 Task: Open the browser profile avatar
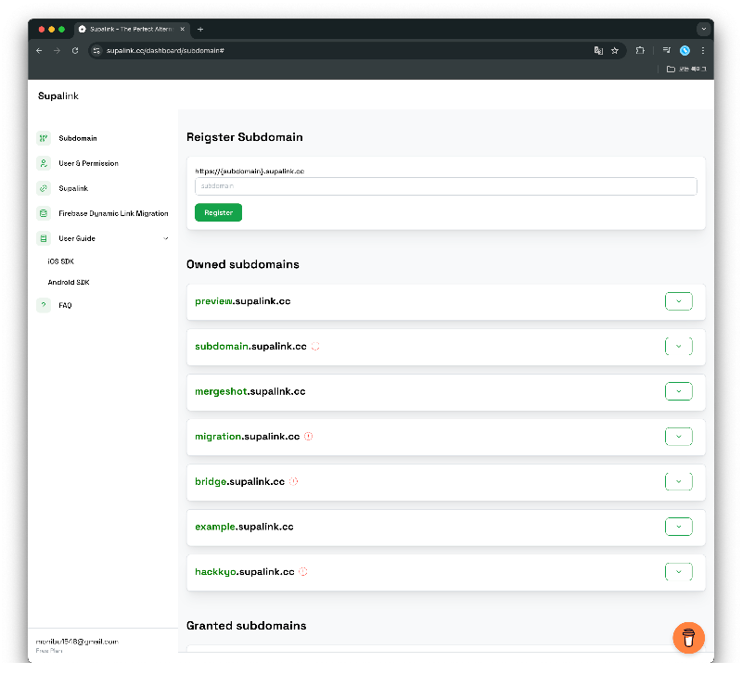point(684,51)
